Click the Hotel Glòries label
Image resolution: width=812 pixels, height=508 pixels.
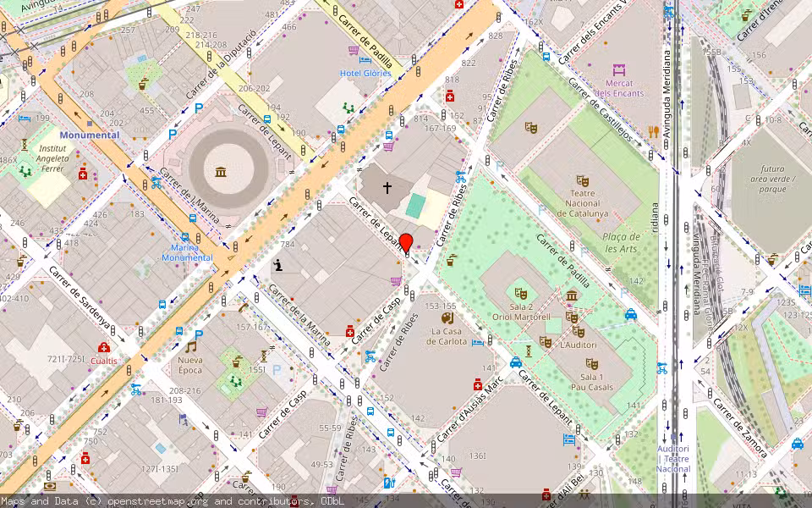click(x=365, y=73)
